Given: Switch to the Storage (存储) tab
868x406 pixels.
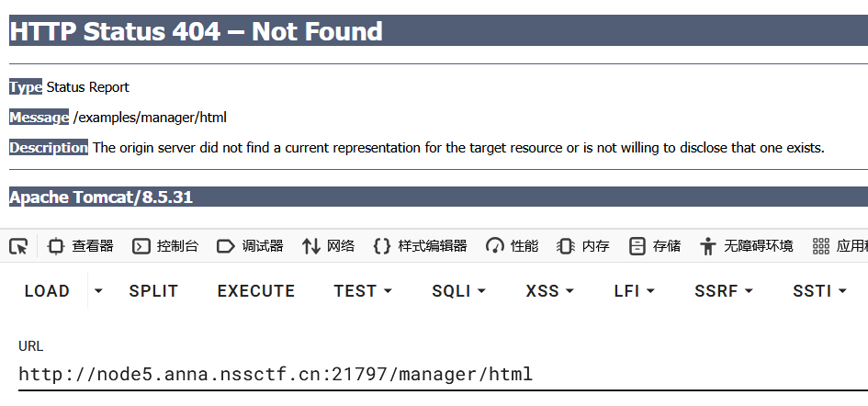Looking at the screenshot, I should [x=655, y=246].
